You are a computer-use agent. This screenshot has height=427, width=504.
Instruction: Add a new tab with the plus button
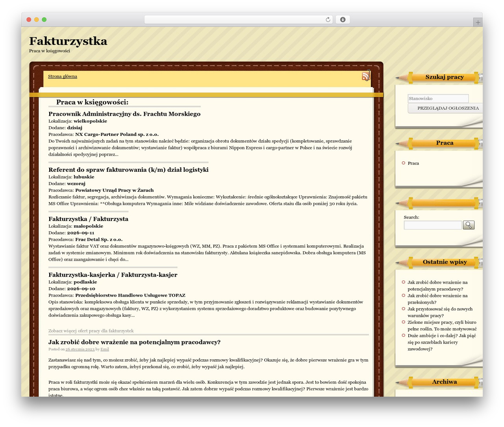478,22
